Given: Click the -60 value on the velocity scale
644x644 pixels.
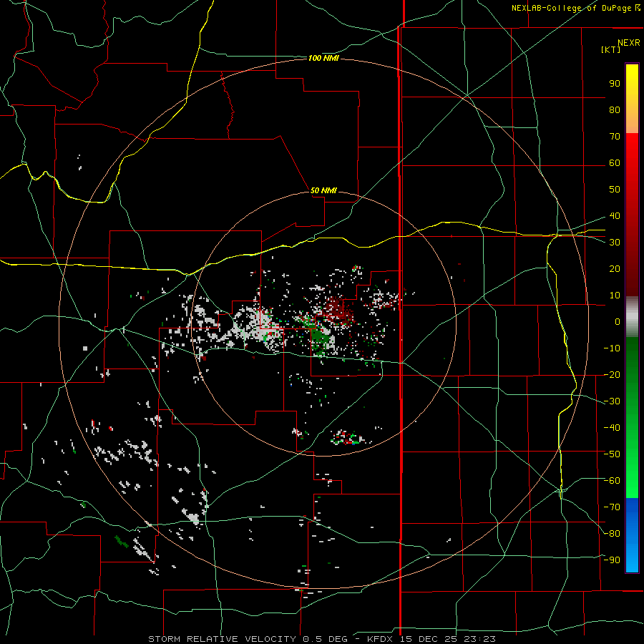Looking at the screenshot, I should point(612,481).
